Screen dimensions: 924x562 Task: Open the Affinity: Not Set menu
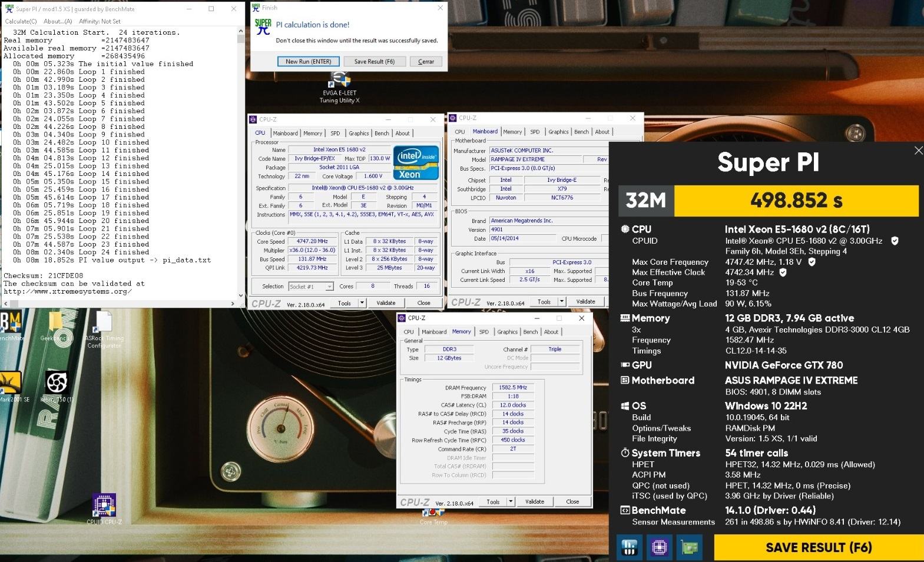pyautogui.click(x=100, y=21)
